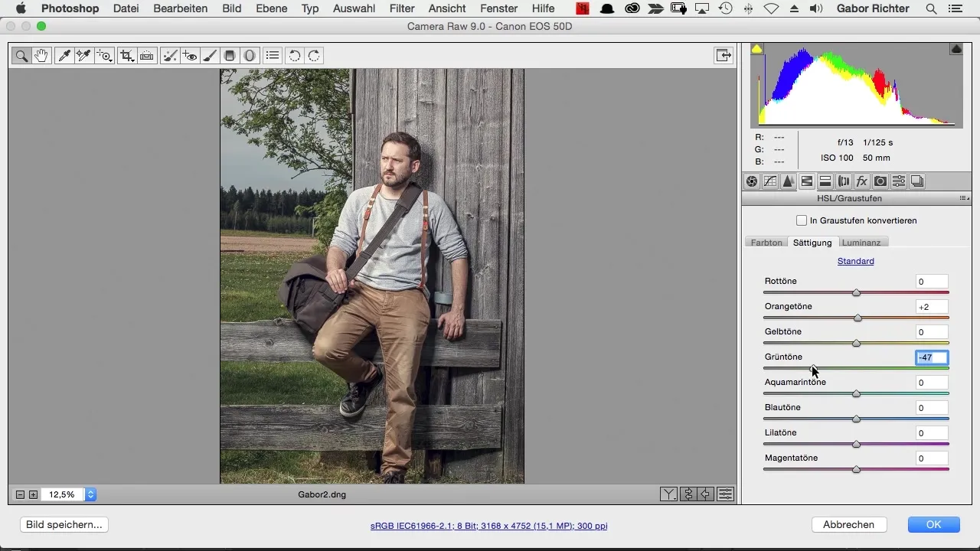Screen dimensions: 980x551
Task: Open the Datei menu
Action: (127, 8)
